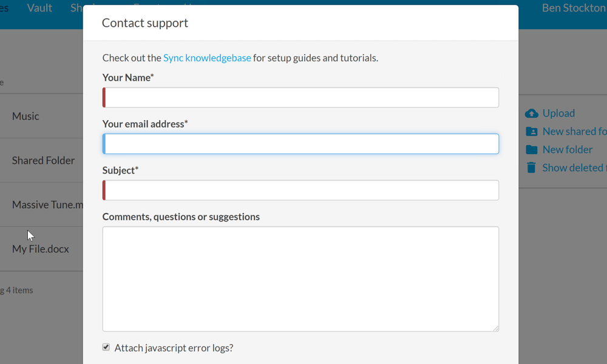This screenshot has height=364, width=607.
Task: Click the New folder text link
Action: (x=568, y=150)
